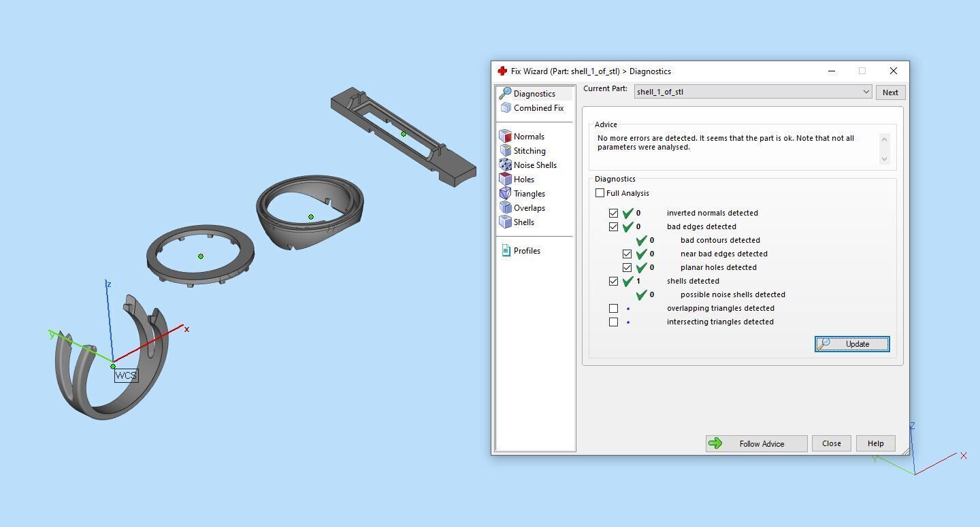The image size is (980, 527).
Task: Click the magnifier icon on Update button
Action: 823,344
